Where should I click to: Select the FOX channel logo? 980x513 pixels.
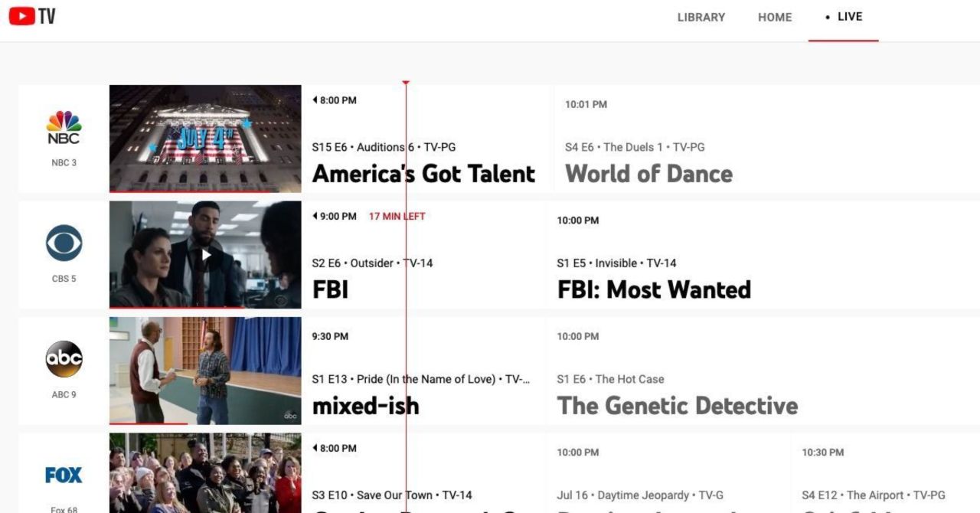[64, 475]
